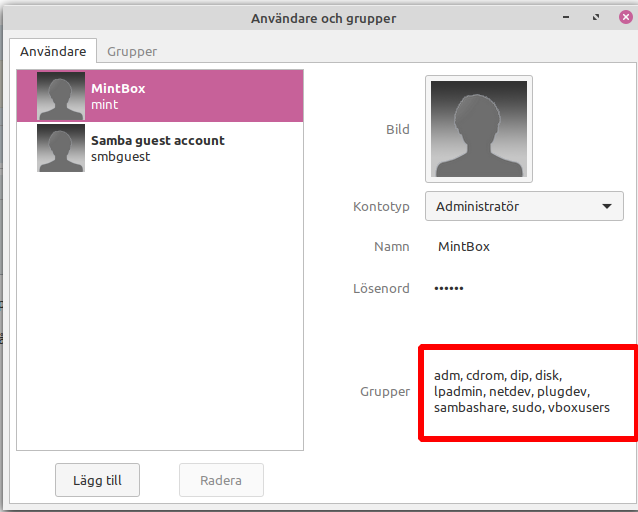Image resolution: width=638 pixels, height=512 pixels.
Task: Edit the Namn value MintBox
Action: [464, 246]
